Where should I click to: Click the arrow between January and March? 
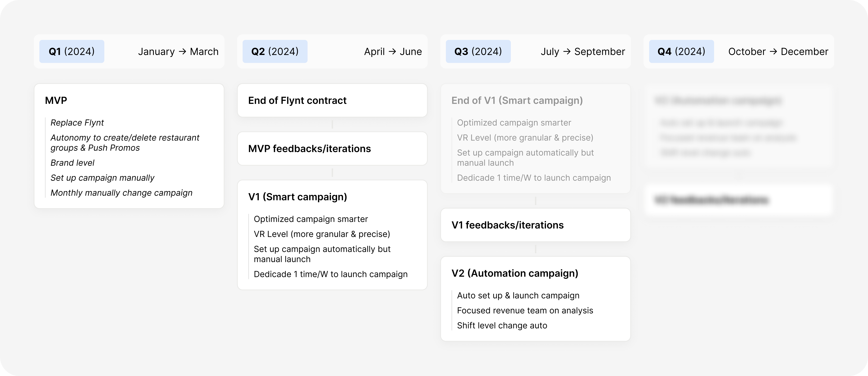click(x=182, y=52)
